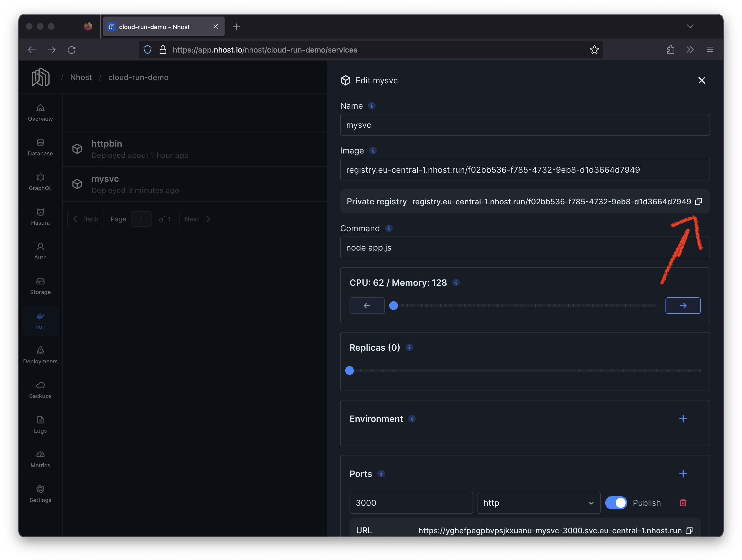Turn off the Publish toggle
Screen dimensions: 742x560
pos(616,503)
